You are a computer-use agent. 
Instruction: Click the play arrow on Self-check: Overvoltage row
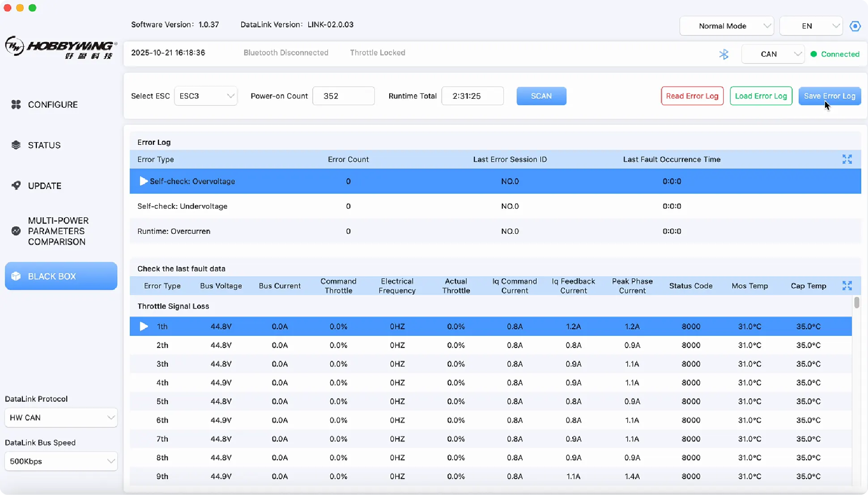pyautogui.click(x=143, y=181)
